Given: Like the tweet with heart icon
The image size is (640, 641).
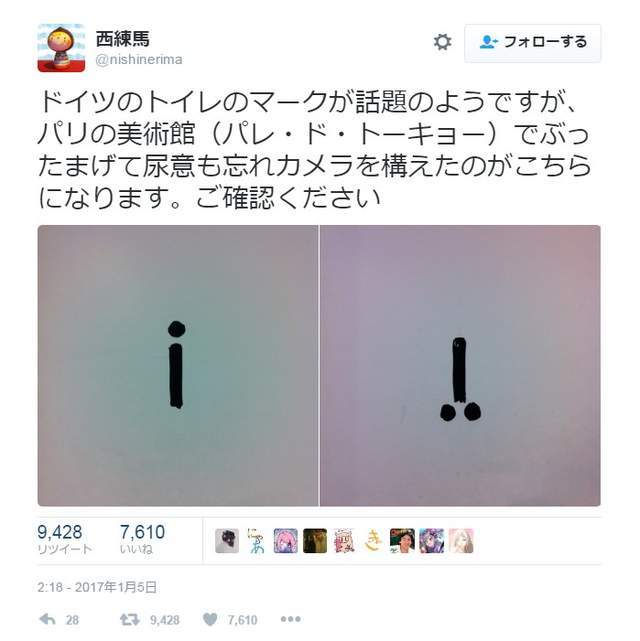Looking at the screenshot, I should tap(210, 620).
